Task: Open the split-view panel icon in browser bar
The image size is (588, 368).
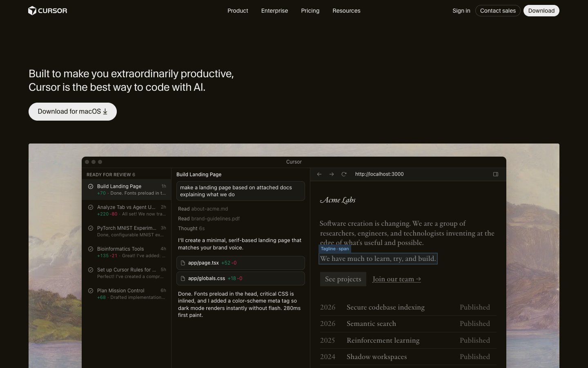Action: click(x=496, y=174)
